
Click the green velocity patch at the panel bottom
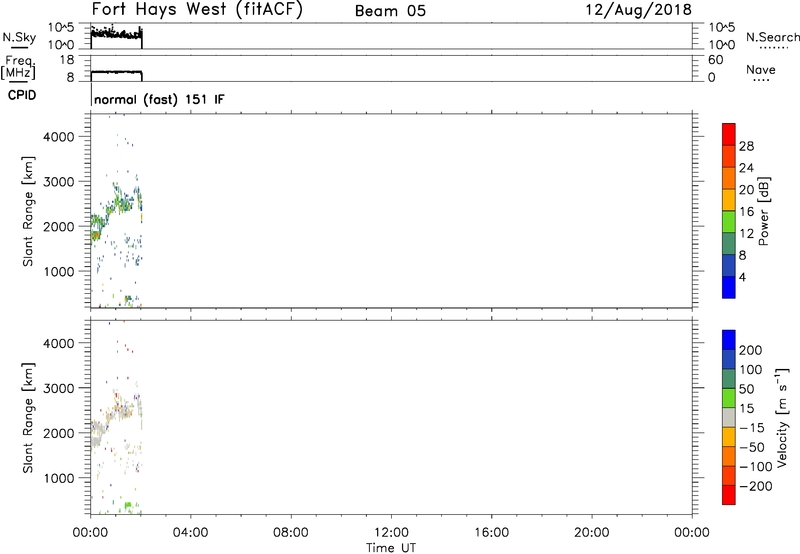coord(128,506)
